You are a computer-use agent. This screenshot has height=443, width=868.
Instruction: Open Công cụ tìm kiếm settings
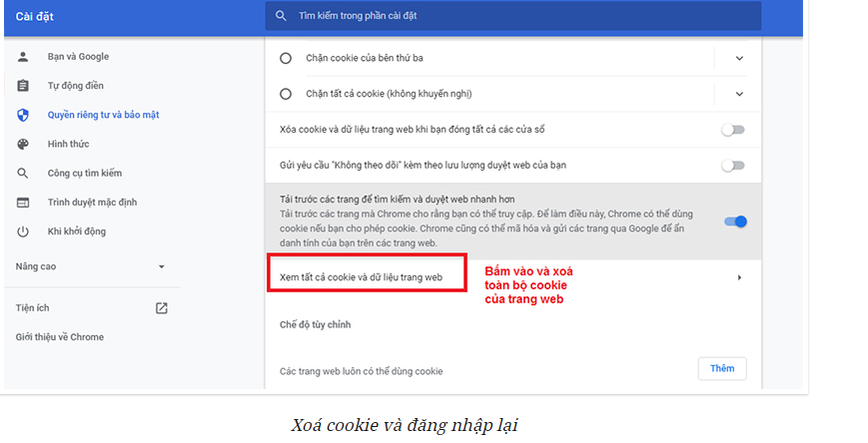point(85,173)
